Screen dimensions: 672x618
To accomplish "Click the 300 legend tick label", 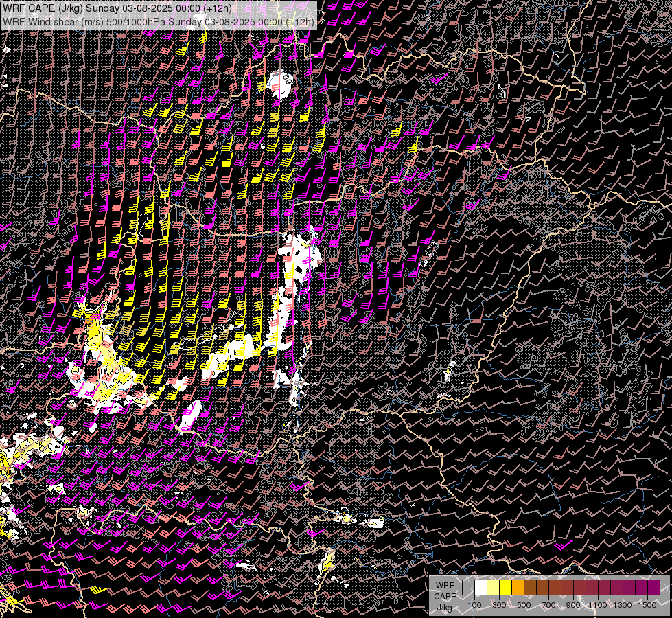I will pyautogui.click(x=499, y=605).
